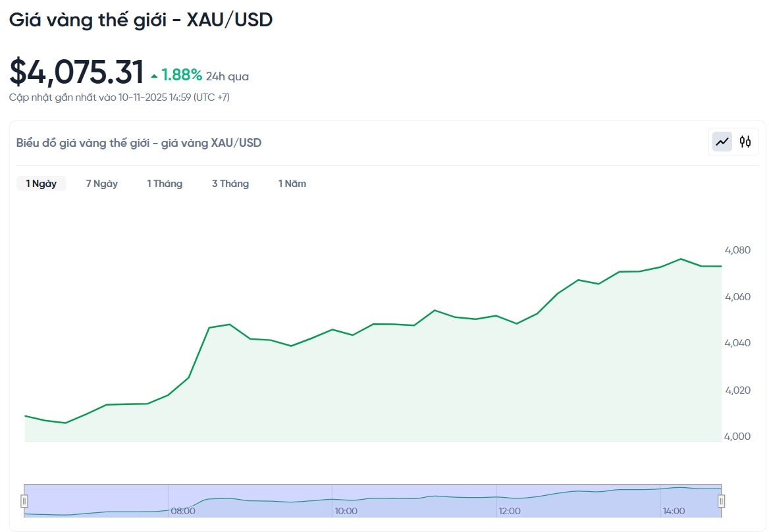
Task: Click the 4,000 y-axis label
Action: (x=737, y=436)
